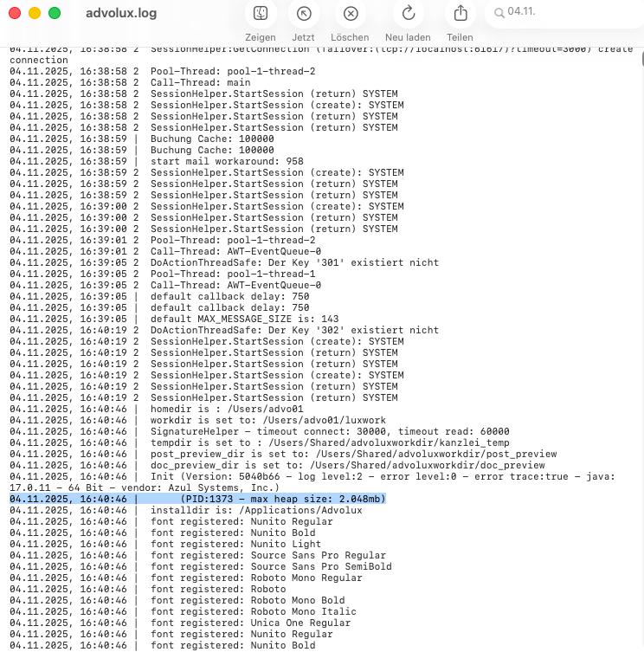Clear the log with the Löschen icon

[x=350, y=14]
